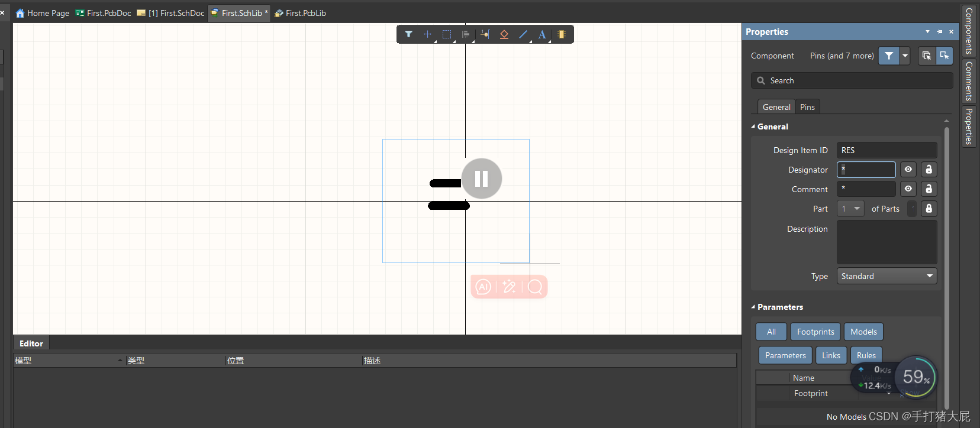The width and height of the screenshot is (980, 428).
Task: Click the pause button over the canvas
Action: pos(482,179)
